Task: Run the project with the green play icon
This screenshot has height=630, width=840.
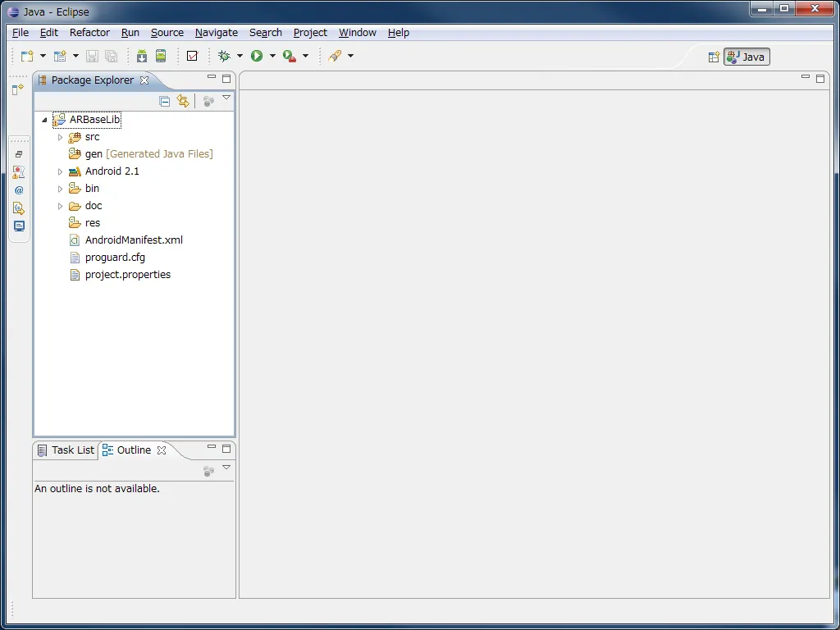Action: tap(257, 56)
